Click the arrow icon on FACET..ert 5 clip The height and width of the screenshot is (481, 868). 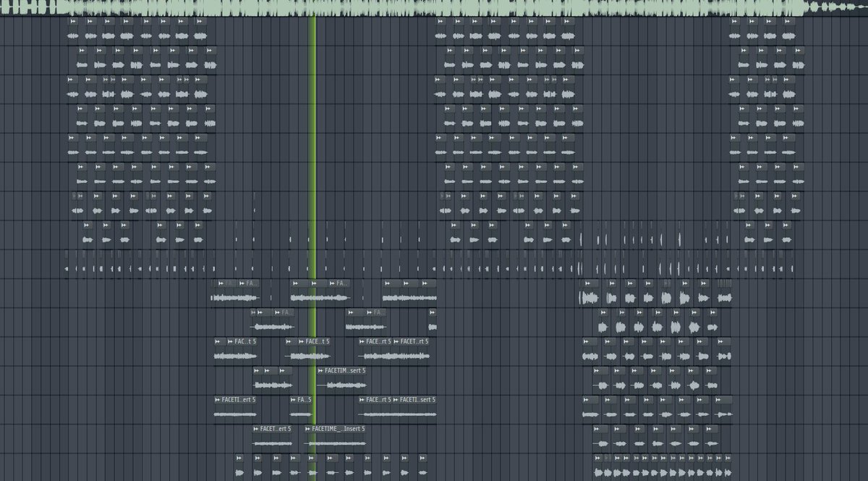[x=255, y=429]
